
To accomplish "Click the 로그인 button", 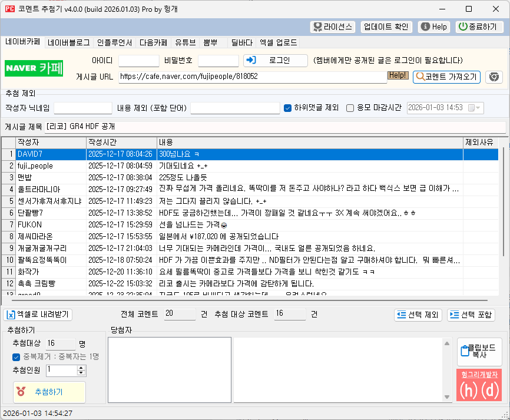I will click(x=276, y=61).
